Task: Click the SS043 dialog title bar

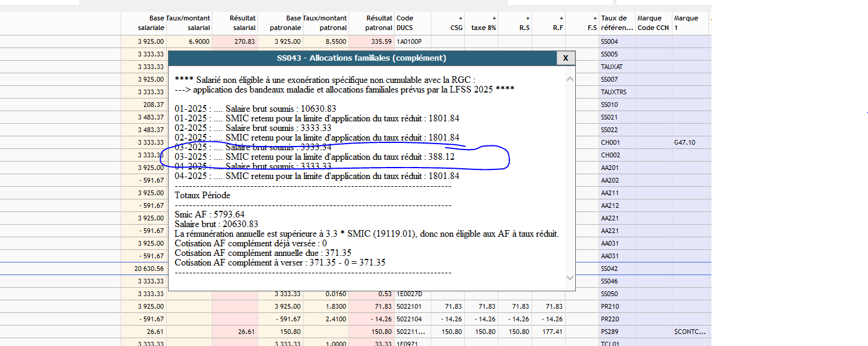Action: (362, 58)
